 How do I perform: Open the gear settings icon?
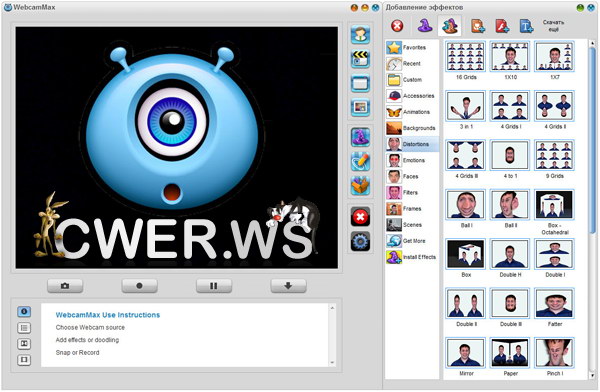click(x=360, y=241)
